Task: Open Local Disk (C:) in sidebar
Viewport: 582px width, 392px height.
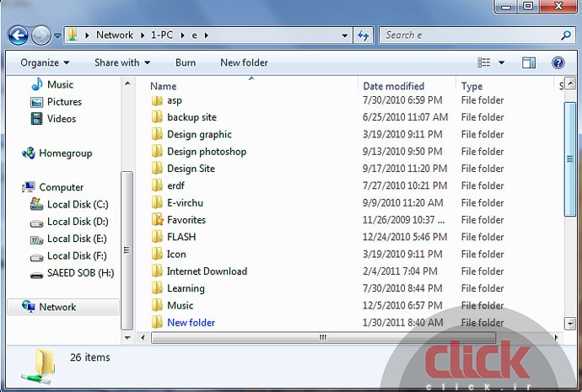Action: (69, 204)
